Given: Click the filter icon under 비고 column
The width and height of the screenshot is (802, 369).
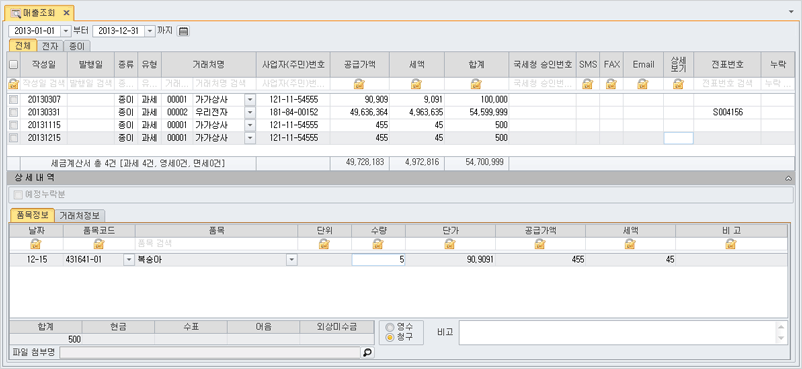Looking at the screenshot, I should point(730,244).
